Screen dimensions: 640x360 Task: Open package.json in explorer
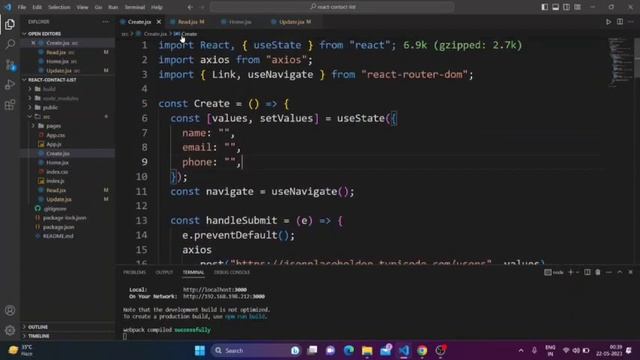pos(58,227)
